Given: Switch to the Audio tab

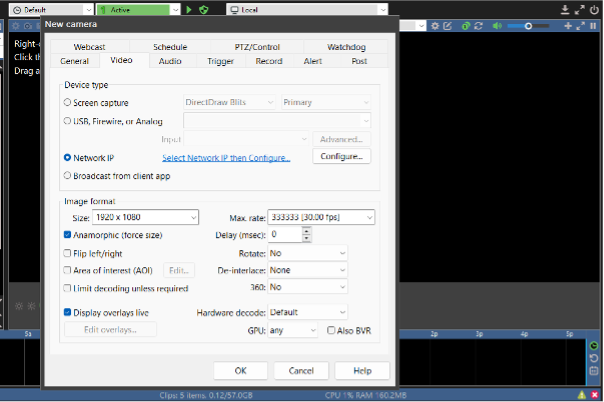Looking at the screenshot, I should (x=170, y=61).
